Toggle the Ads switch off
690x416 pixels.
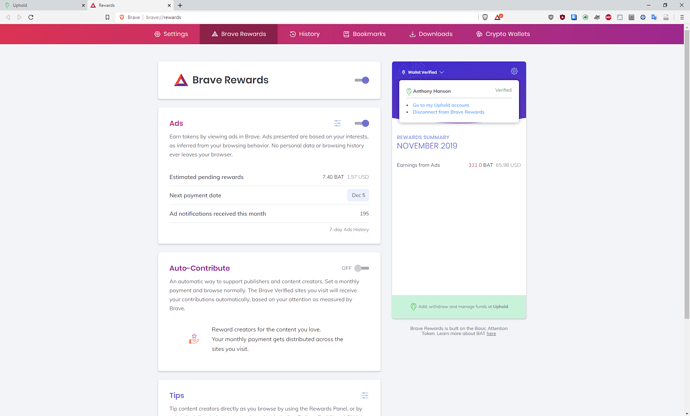362,123
